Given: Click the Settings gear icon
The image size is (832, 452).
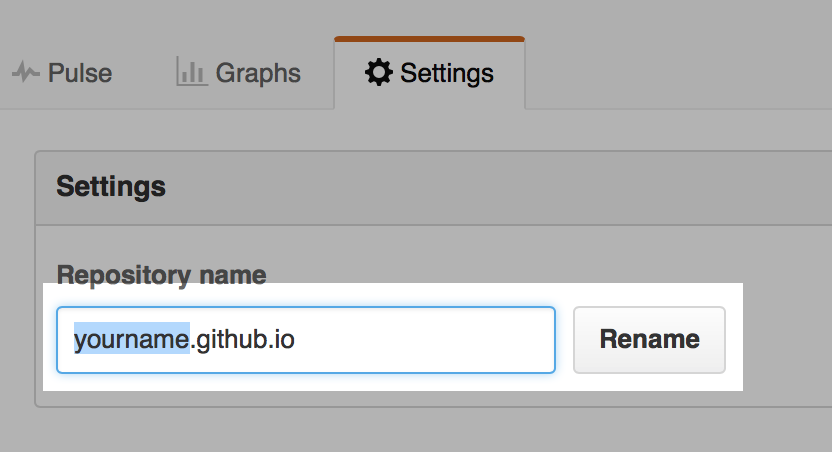Looking at the screenshot, I should click(379, 73).
